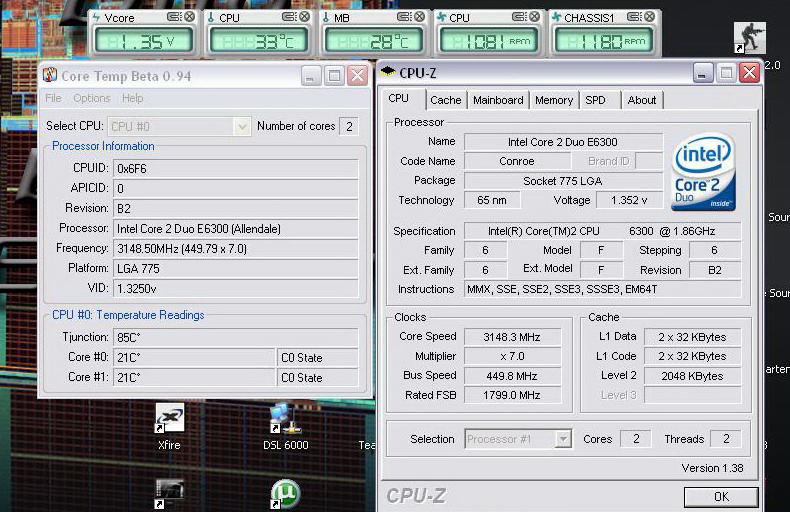Open the Options menu in Core Temp
This screenshot has height=512, width=790.
(x=92, y=98)
